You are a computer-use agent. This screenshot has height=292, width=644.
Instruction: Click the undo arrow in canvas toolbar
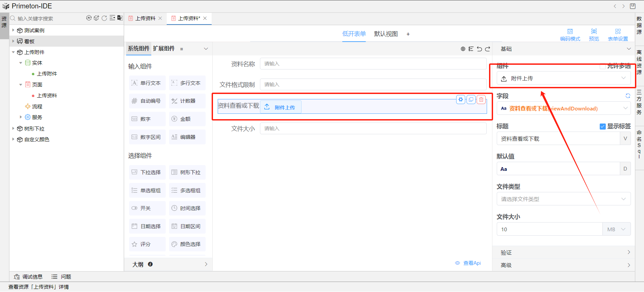(479, 49)
